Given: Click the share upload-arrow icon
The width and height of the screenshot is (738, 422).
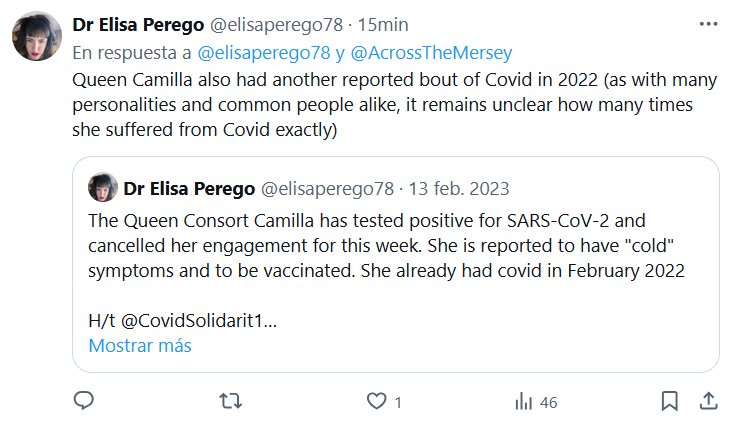Looking at the screenshot, I should coord(707,401).
